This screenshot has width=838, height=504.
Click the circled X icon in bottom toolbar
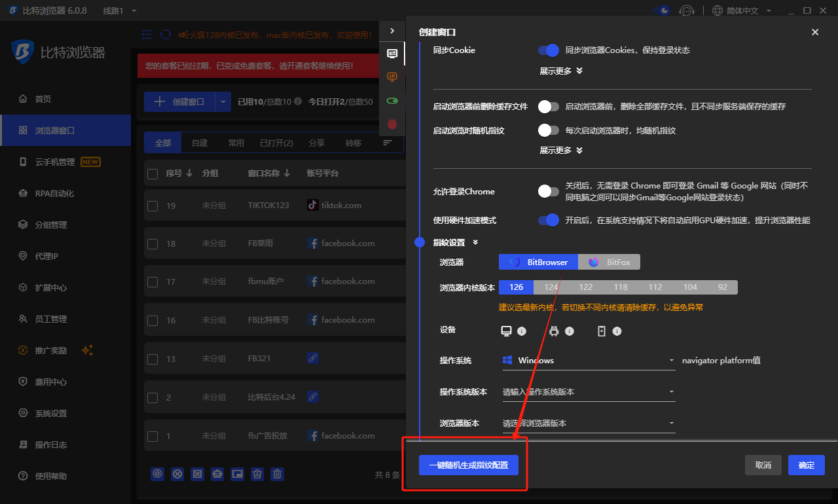177,475
